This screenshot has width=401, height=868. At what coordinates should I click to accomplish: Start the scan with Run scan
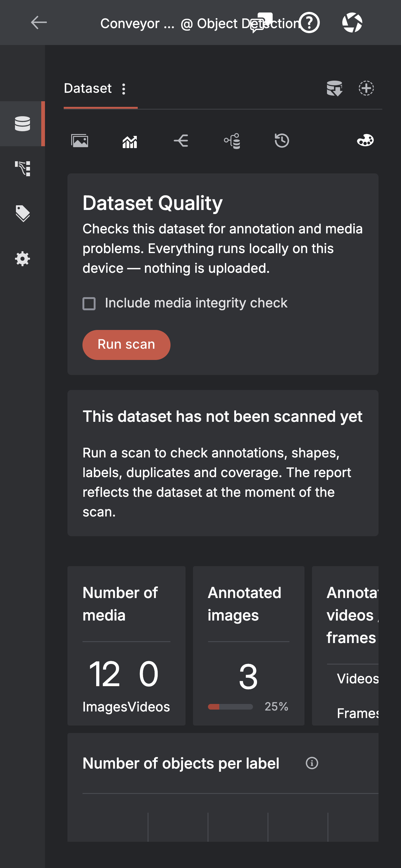(x=126, y=344)
